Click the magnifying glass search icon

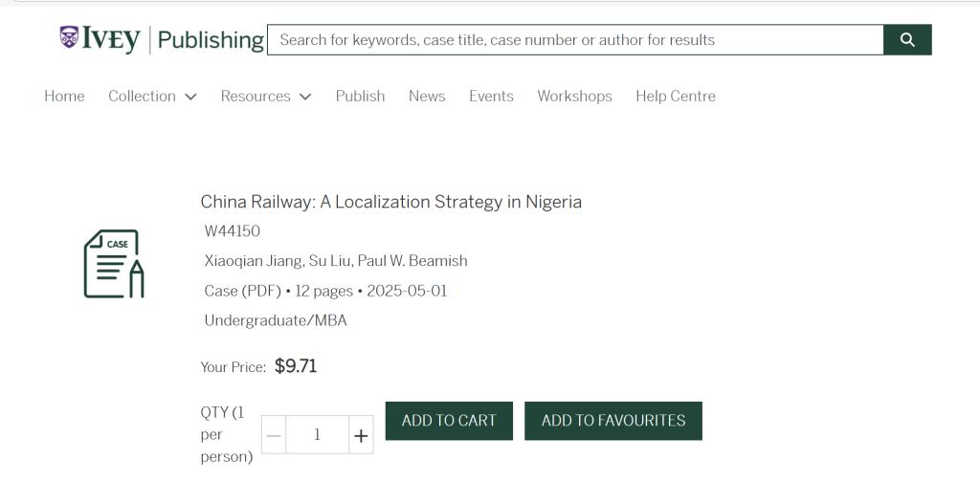coord(907,40)
